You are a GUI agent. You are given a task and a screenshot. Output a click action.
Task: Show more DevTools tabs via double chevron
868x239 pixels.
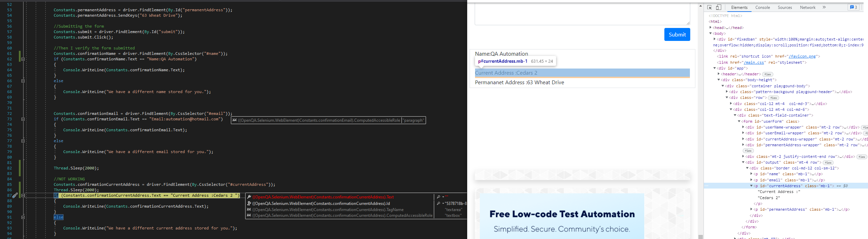click(824, 7)
